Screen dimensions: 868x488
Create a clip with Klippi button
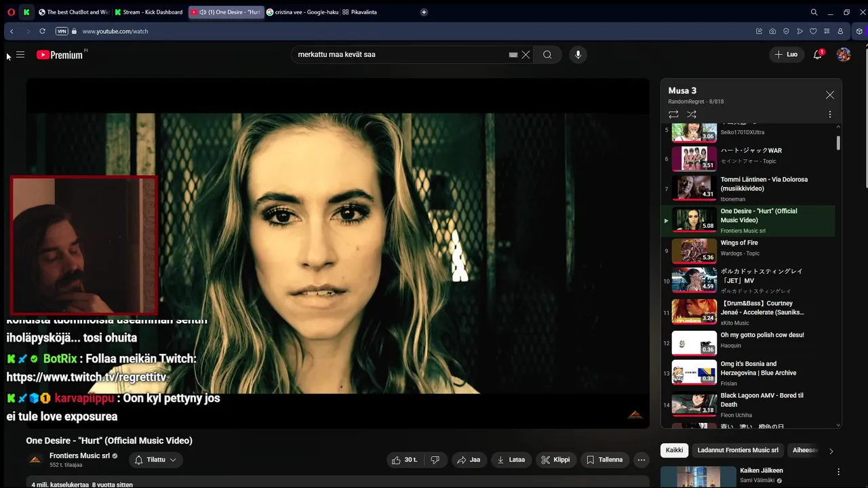555,460
